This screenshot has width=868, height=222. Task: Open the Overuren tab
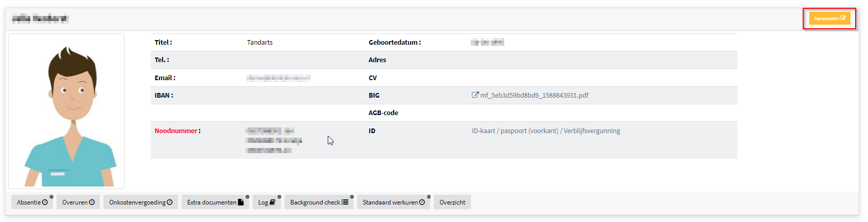point(78,202)
